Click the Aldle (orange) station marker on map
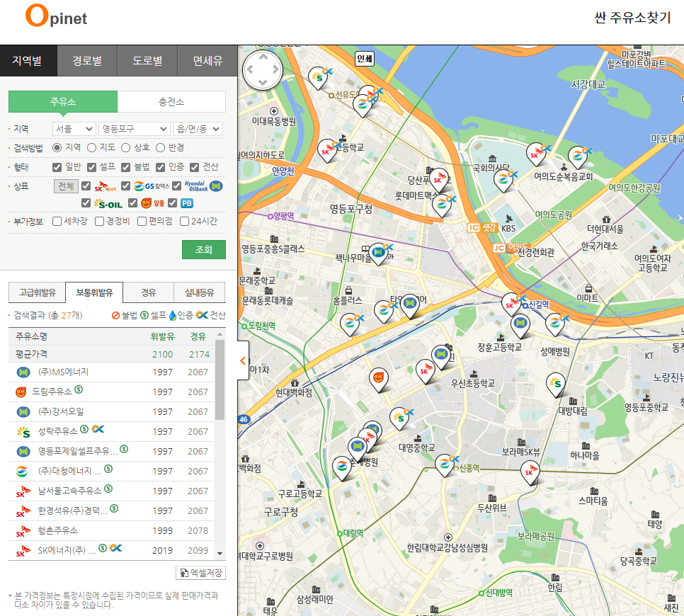 click(x=379, y=379)
